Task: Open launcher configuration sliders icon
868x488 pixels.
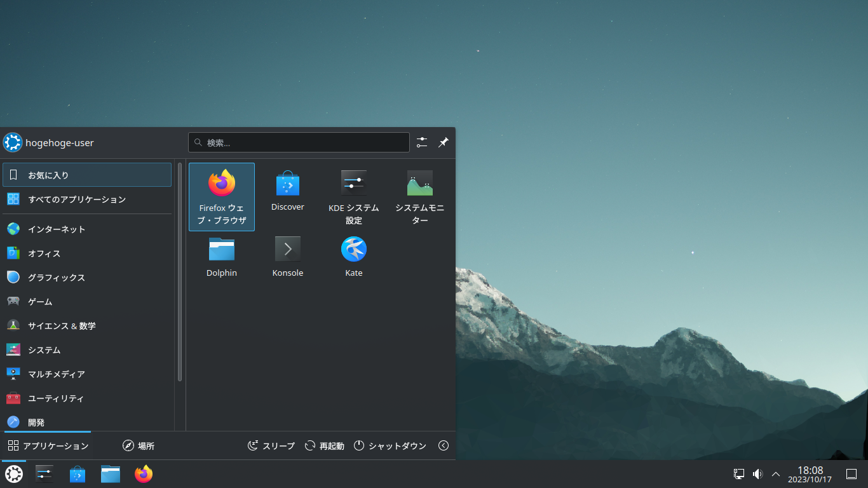Action: (x=422, y=142)
